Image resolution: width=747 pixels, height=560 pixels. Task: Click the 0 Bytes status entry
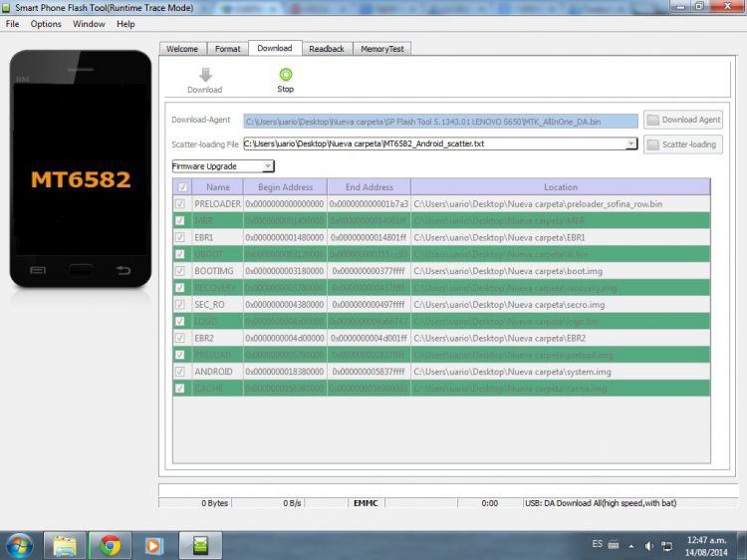pos(215,503)
